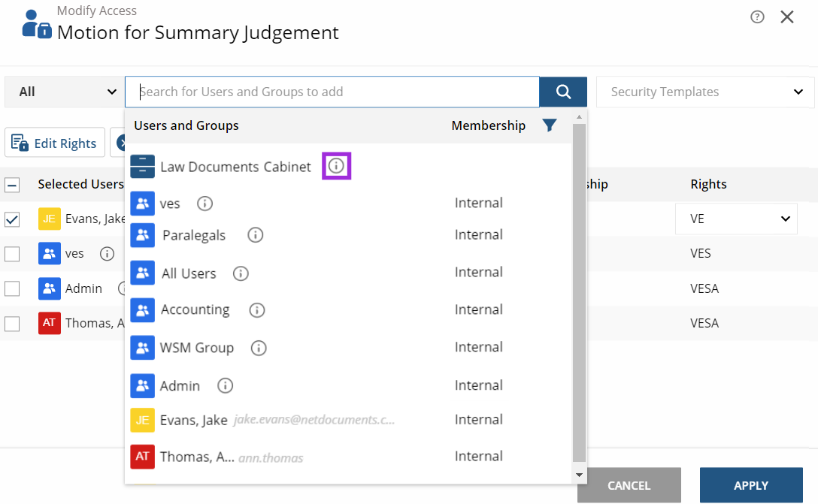The height and width of the screenshot is (504, 818).
Task: Uncheck the Evans, Jake checkbox
Action: click(x=12, y=219)
